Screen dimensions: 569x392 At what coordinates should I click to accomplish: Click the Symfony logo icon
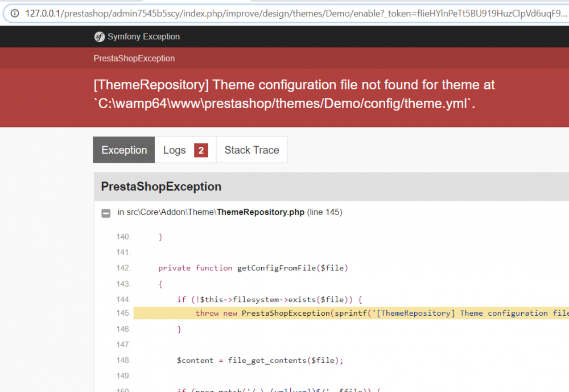tap(100, 37)
